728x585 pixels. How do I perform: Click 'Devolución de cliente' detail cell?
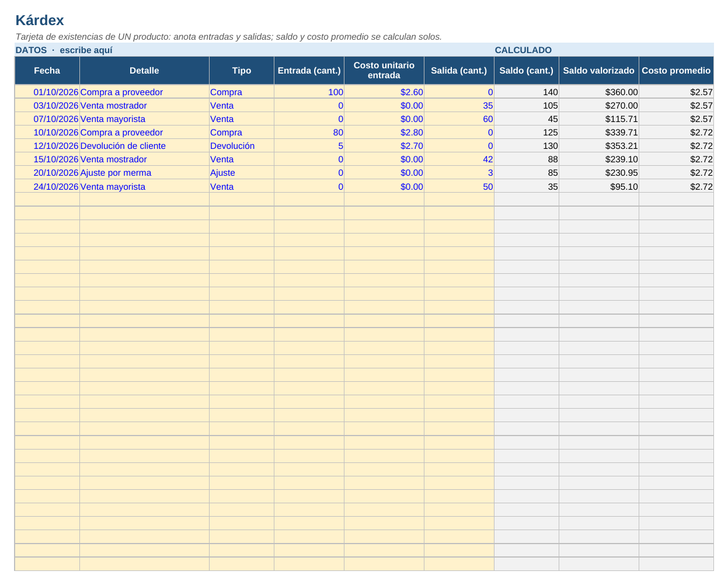tap(144, 146)
